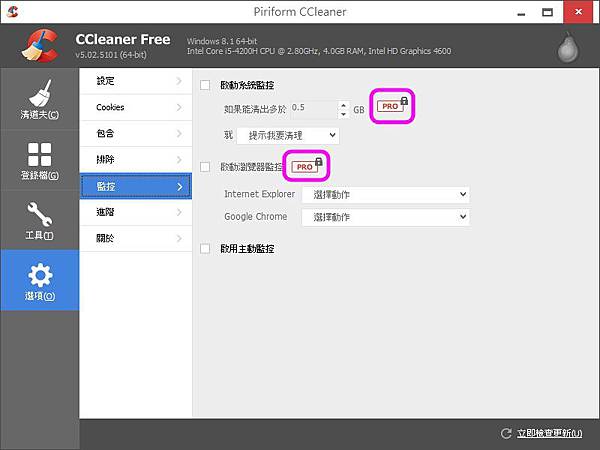Click the 0.5 GB value field
The width and height of the screenshot is (600, 450).
(x=314, y=109)
